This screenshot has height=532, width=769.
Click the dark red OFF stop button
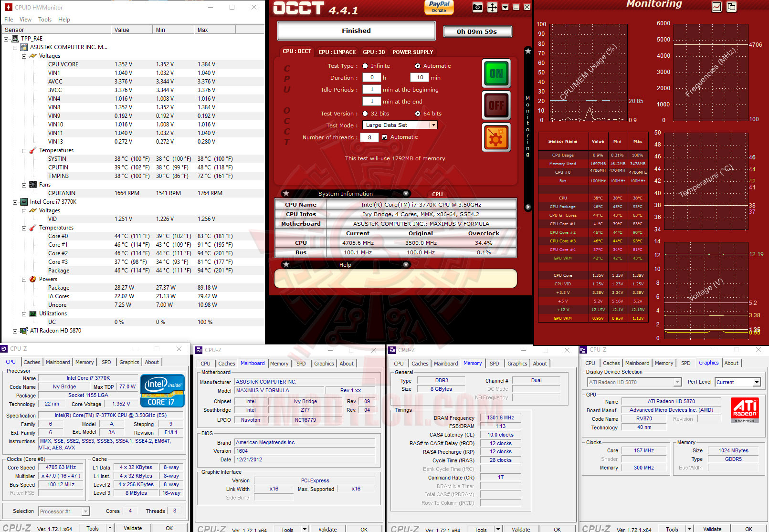[x=496, y=105]
